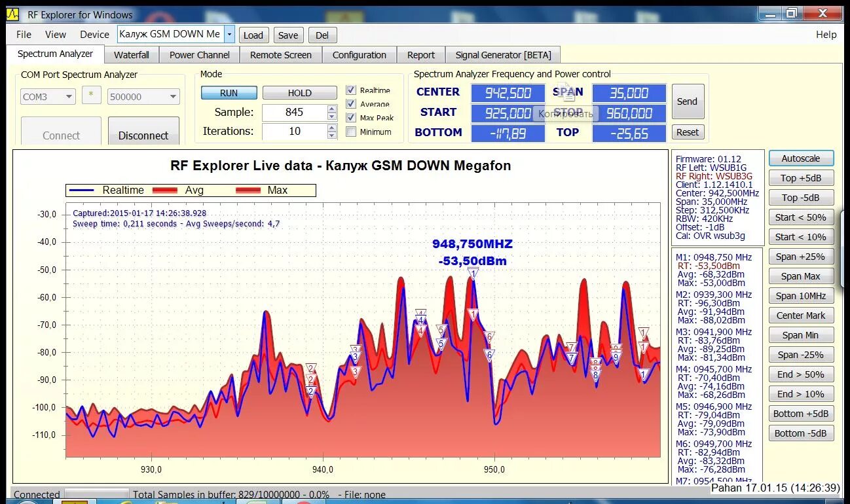Switch to the Power Channel tab
This screenshot has width=850, height=504.
(x=200, y=55)
